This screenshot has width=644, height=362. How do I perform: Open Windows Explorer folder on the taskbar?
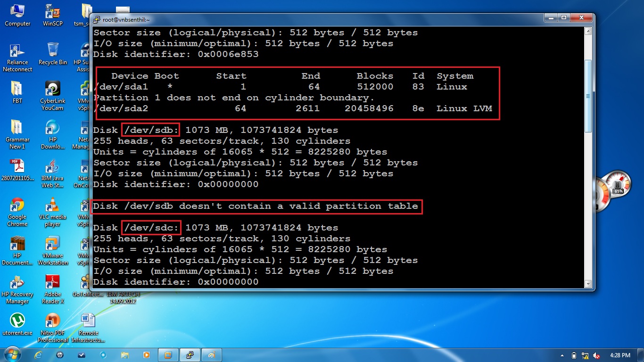click(125, 355)
